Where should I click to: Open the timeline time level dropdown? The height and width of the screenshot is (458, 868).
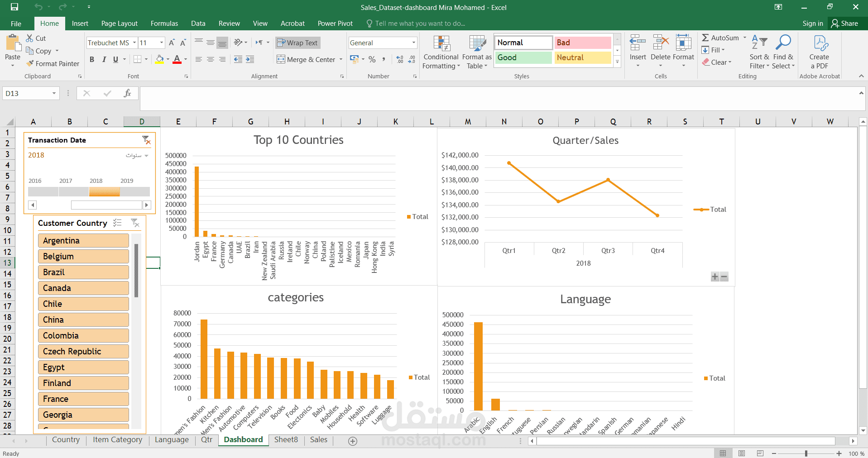click(x=146, y=156)
